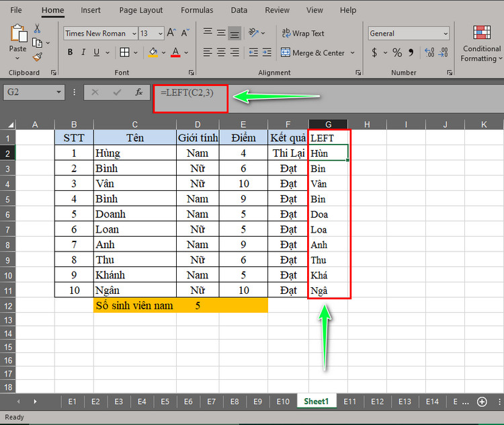Toggle Wrap Text

pos(303,33)
